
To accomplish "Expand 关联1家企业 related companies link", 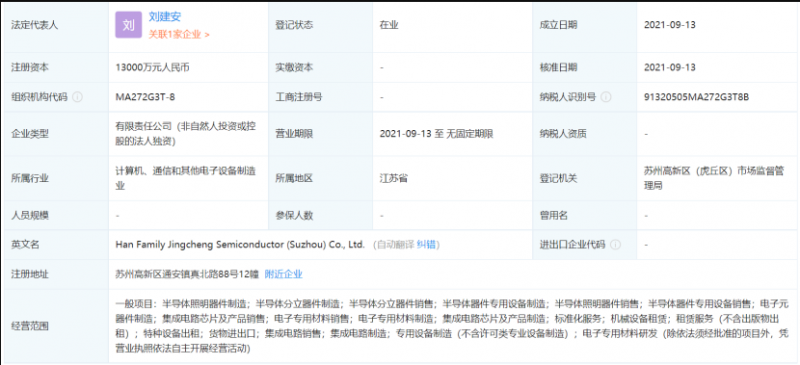I will tap(179, 35).
